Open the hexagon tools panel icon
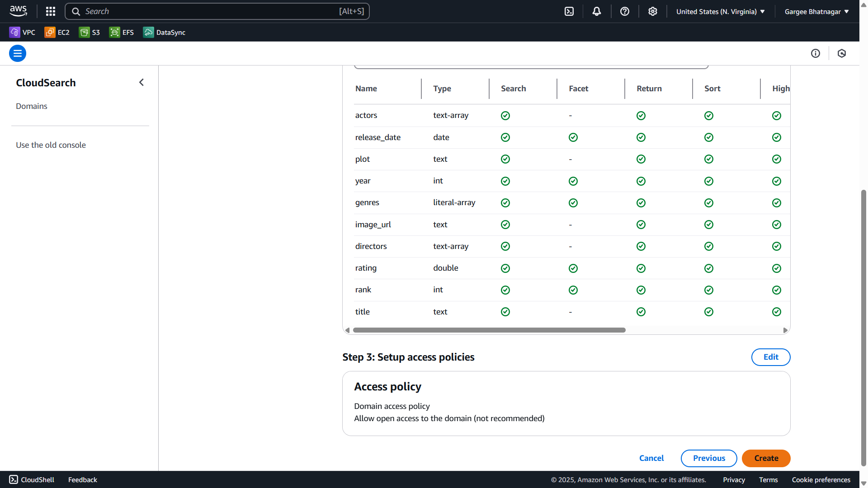 point(842,53)
